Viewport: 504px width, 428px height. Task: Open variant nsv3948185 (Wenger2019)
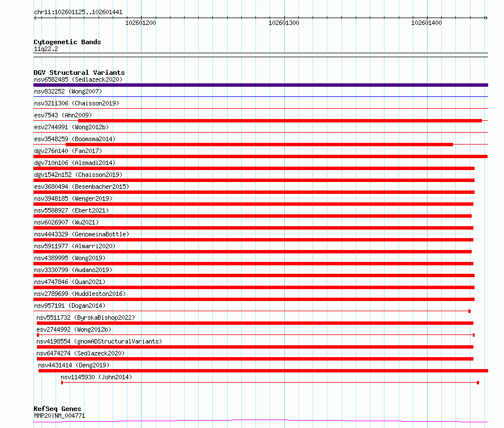click(73, 198)
